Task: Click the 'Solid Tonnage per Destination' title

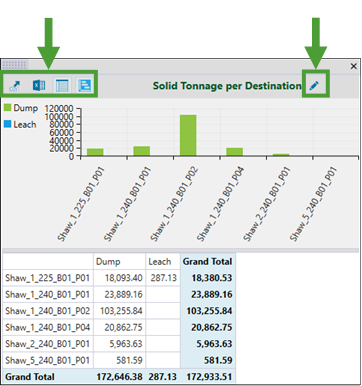Action: tap(227, 86)
